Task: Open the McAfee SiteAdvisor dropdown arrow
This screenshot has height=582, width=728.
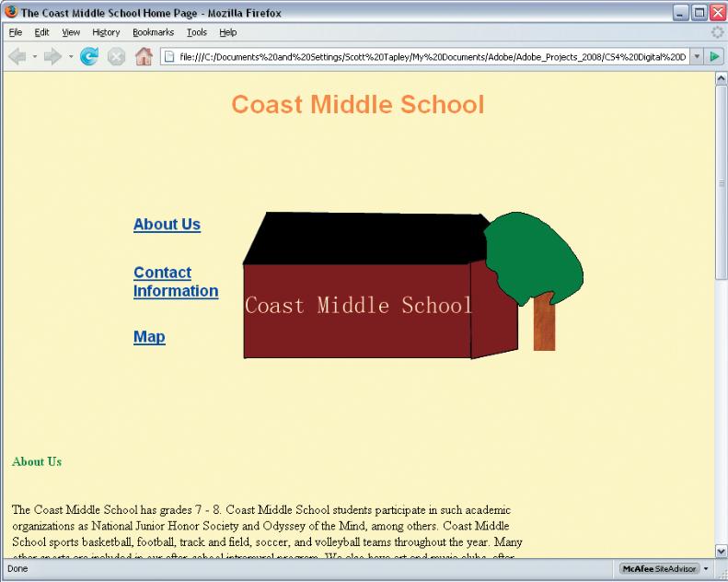Action: point(706,568)
